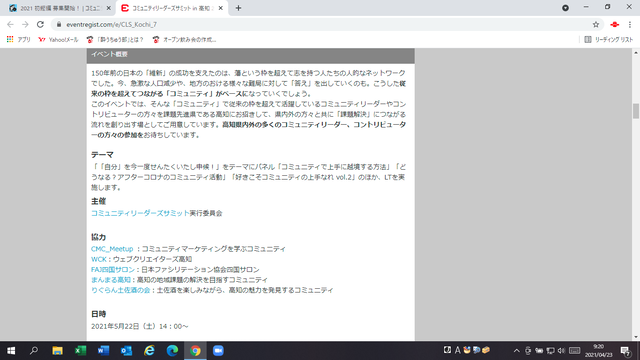Go forward to next page
Viewport: 640px width, 360px height.
point(25,24)
